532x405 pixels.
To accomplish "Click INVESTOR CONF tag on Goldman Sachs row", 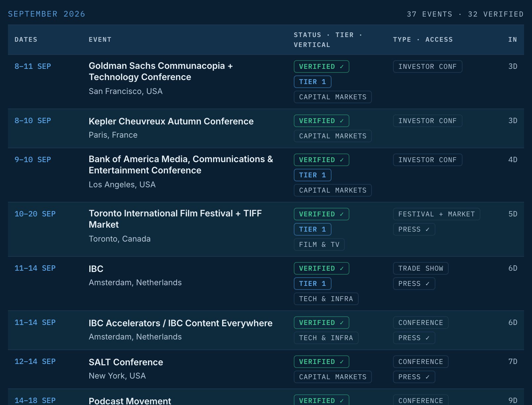I will pos(427,67).
